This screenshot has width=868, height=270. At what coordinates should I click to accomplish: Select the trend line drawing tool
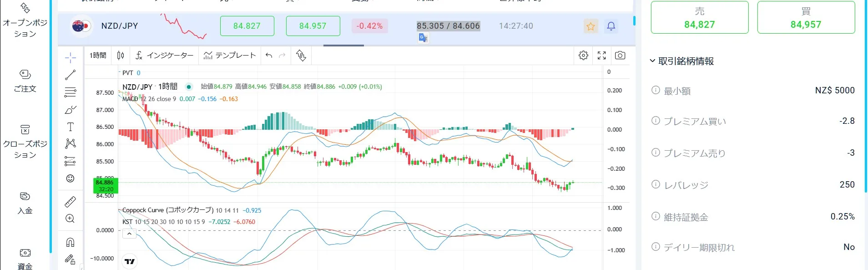[71, 75]
